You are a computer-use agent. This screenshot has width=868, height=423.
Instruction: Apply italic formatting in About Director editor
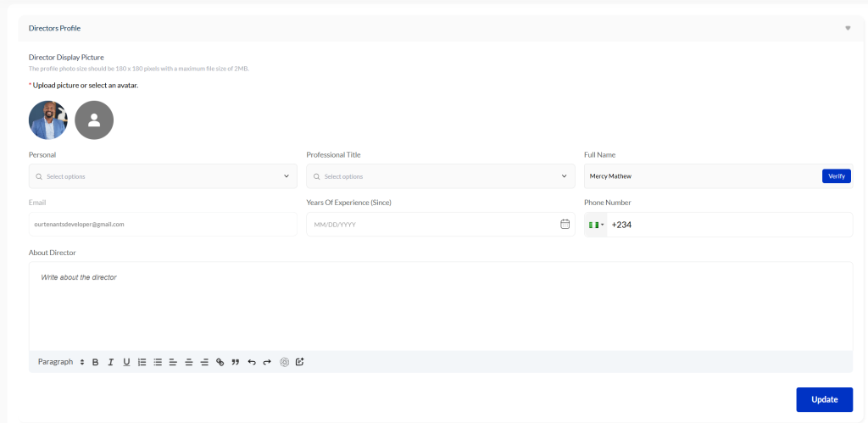(x=111, y=362)
